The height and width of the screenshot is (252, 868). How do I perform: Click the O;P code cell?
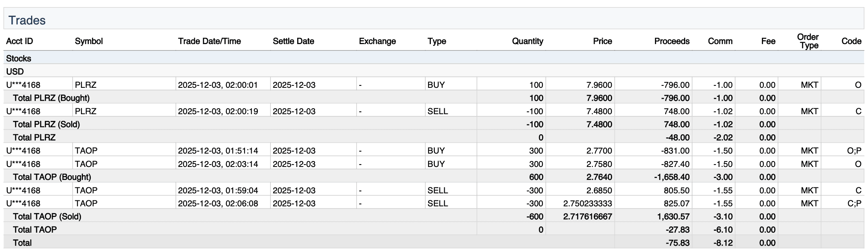click(x=854, y=151)
